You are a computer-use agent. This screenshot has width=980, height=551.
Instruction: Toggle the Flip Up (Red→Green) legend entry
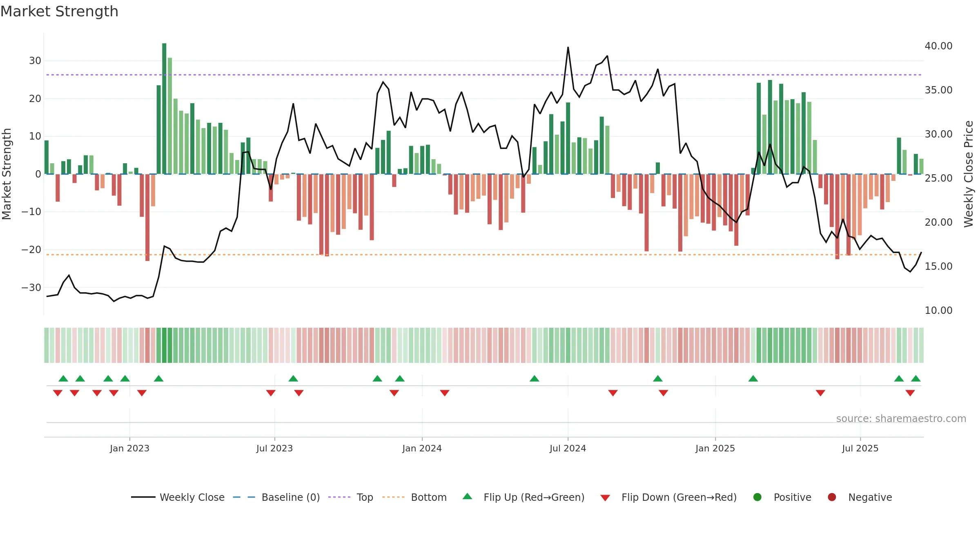click(524, 497)
